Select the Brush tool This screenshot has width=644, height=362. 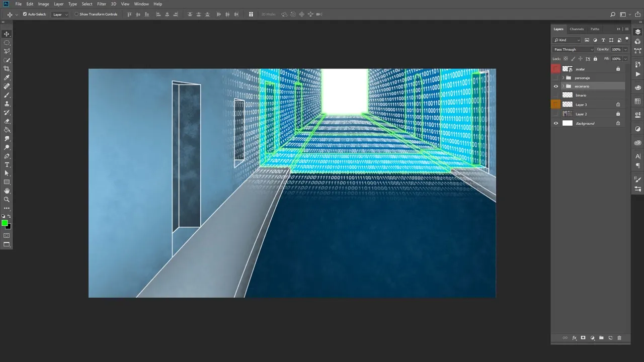[x=7, y=95]
